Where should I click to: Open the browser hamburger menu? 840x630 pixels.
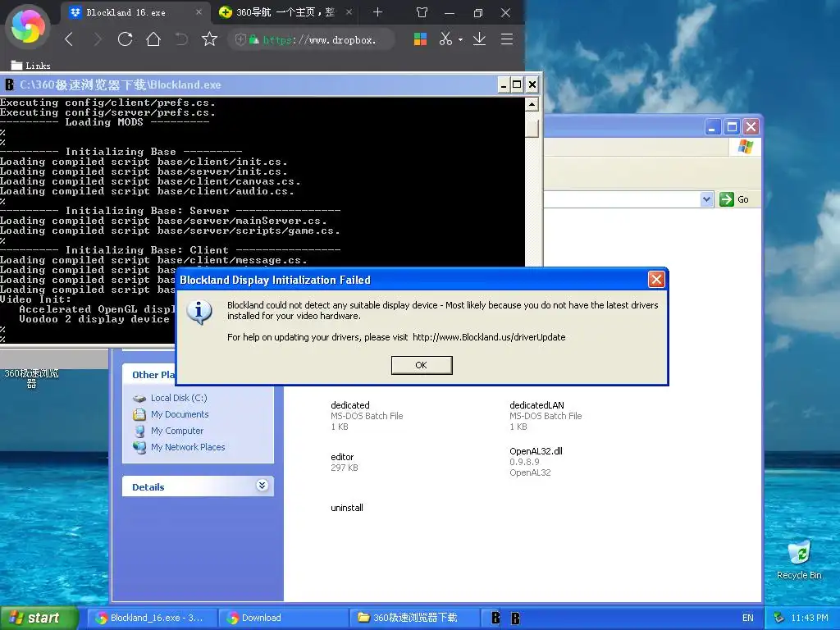pyautogui.click(x=507, y=39)
